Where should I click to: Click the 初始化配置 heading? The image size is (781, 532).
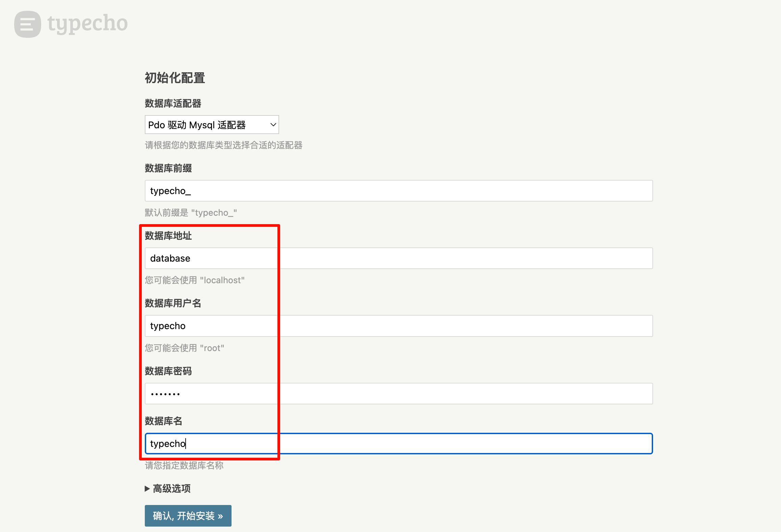[x=175, y=78]
